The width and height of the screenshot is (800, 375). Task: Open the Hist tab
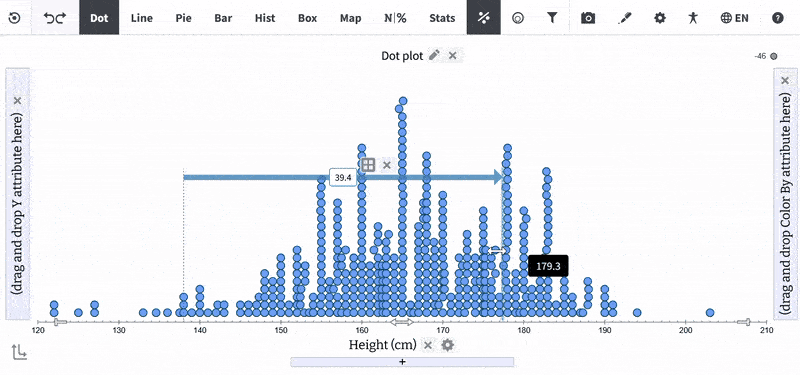[265, 18]
